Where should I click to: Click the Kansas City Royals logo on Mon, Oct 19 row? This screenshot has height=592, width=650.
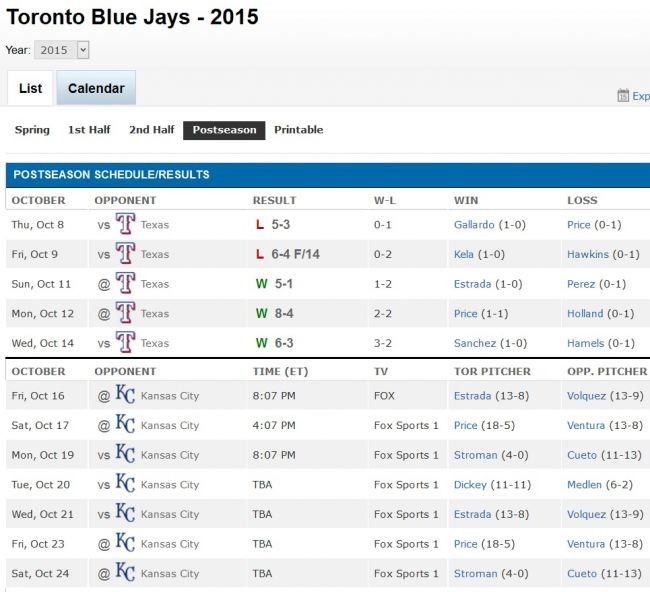[125, 454]
